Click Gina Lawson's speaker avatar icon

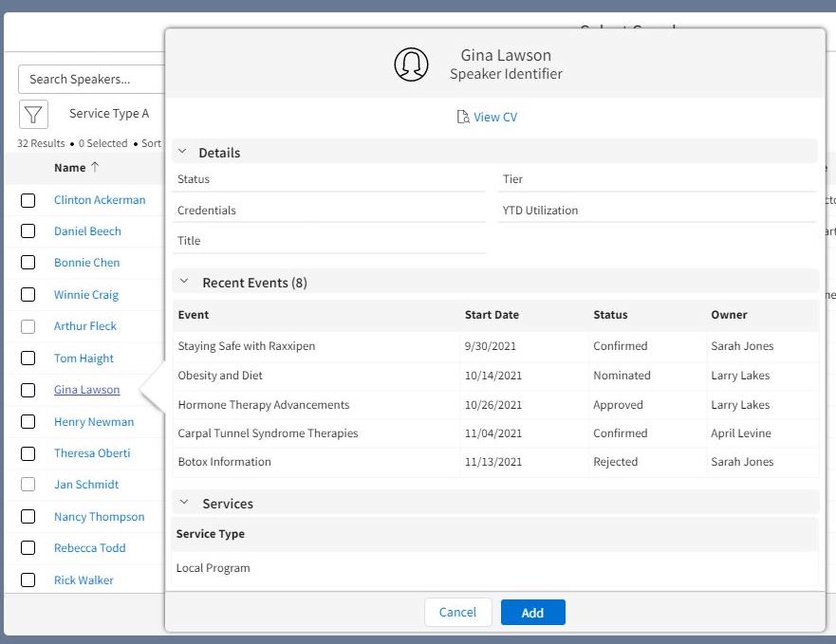(411, 64)
